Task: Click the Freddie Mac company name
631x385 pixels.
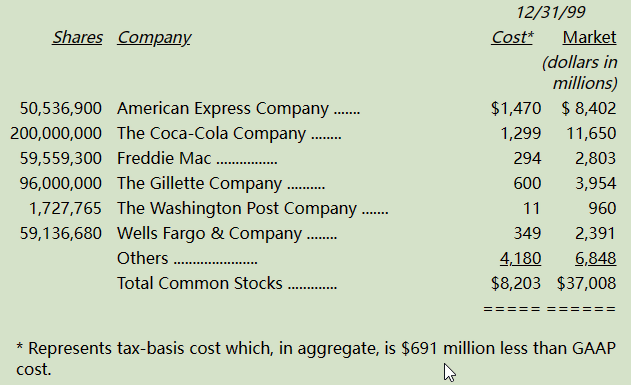Action: pos(164,158)
